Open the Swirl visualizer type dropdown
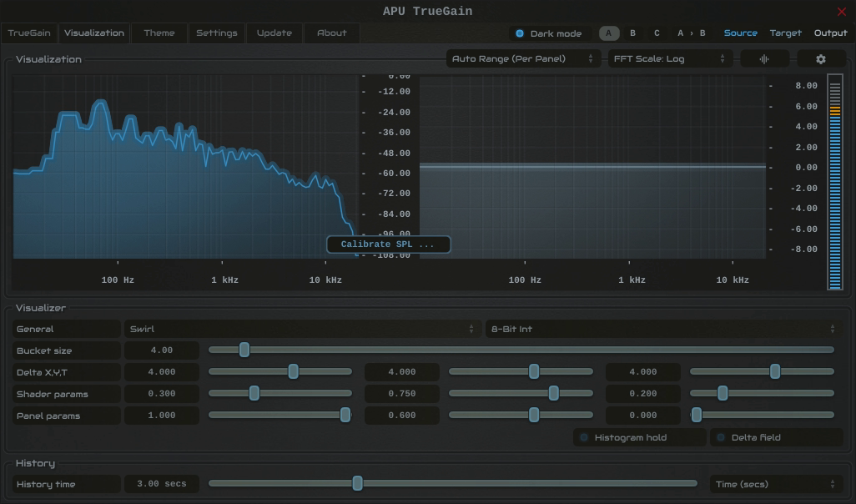The width and height of the screenshot is (856, 504). pyautogui.click(x=302, y=330)
